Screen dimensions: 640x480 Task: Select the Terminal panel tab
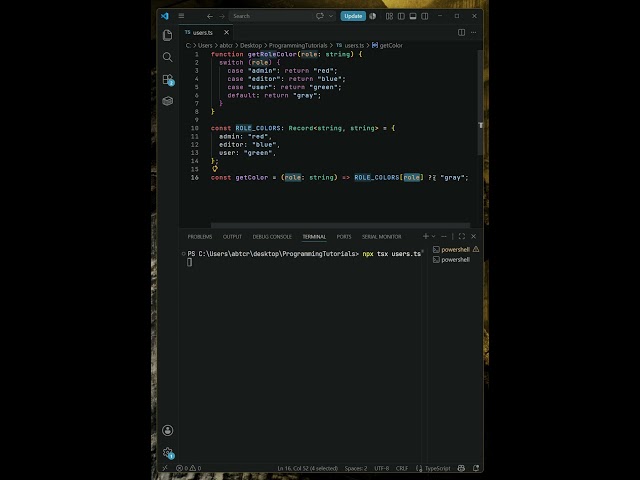[x=314, y=237]
